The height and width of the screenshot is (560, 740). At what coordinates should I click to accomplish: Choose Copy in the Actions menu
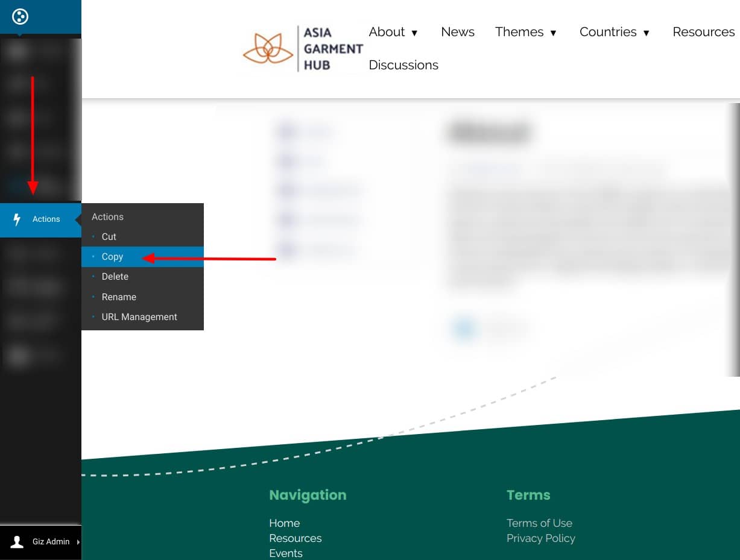tap(112, 257)
